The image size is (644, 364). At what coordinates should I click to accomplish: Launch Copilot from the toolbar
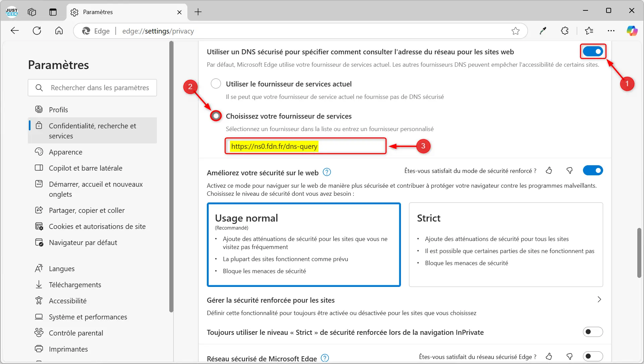[x=632, y=31]
